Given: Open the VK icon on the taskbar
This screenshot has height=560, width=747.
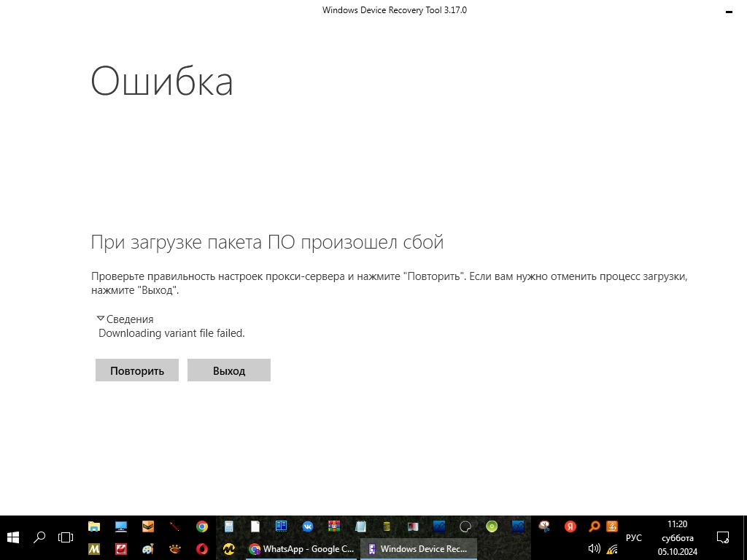Looking at the screenshot, I should click(308, 526).
